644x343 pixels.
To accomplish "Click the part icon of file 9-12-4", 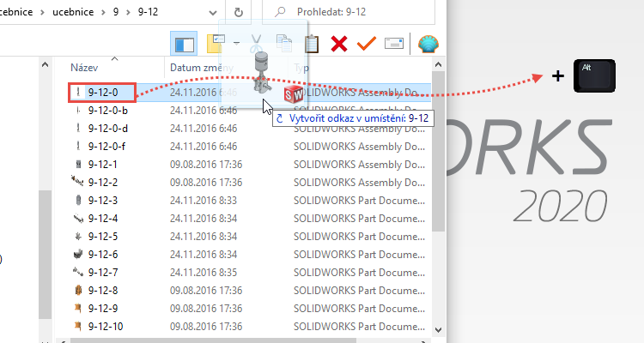I will point(78,219).
